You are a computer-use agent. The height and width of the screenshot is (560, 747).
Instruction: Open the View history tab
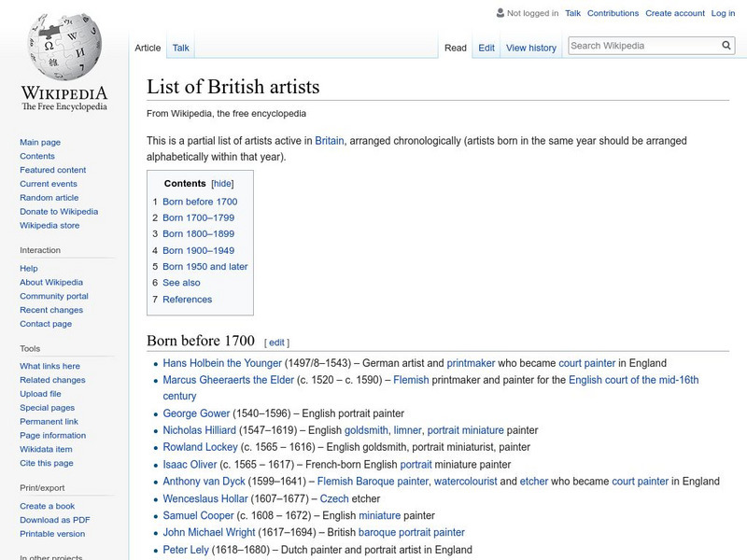click(x=530, y=47)
